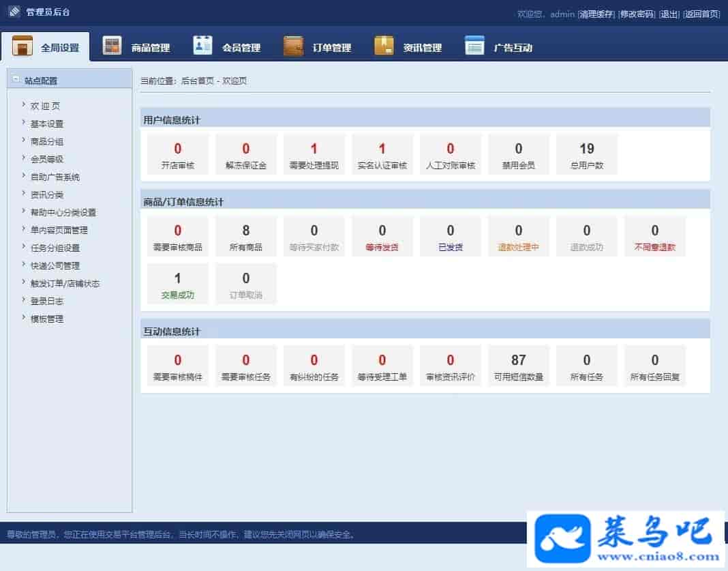Image resolution: width=728 pixels, height=571 pixels.
Task: Open 会员等级 in the sidebar
Action: tap(47, 159)
